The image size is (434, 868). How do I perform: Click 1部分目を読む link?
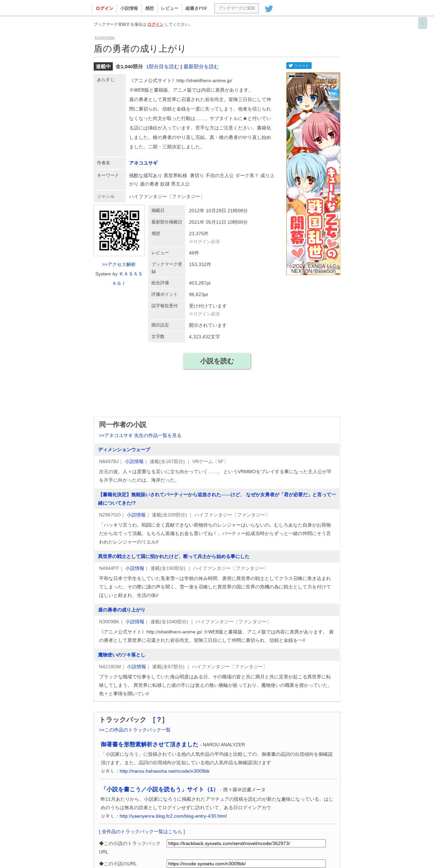tap(162, 67)
